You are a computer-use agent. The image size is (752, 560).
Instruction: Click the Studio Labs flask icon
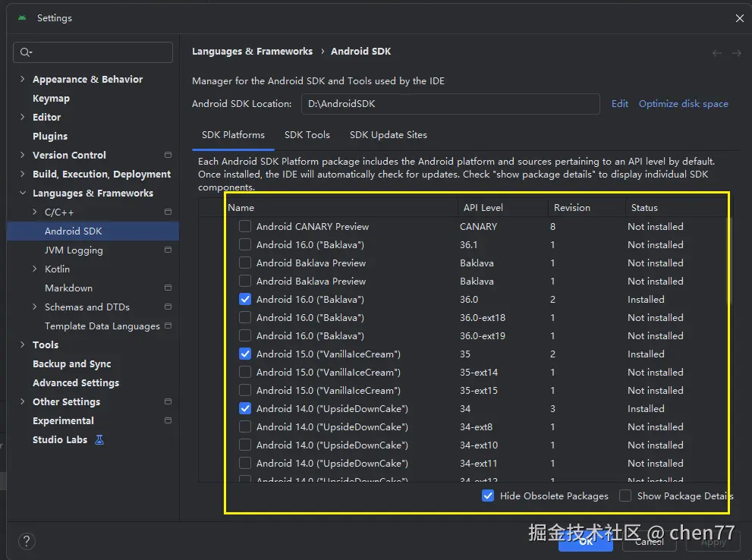coord(99,439)
